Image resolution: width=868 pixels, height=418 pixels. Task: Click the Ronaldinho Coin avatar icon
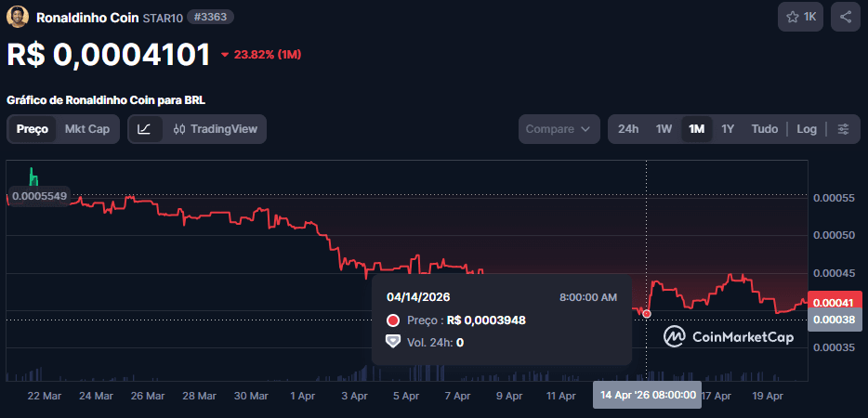point(18,17)
